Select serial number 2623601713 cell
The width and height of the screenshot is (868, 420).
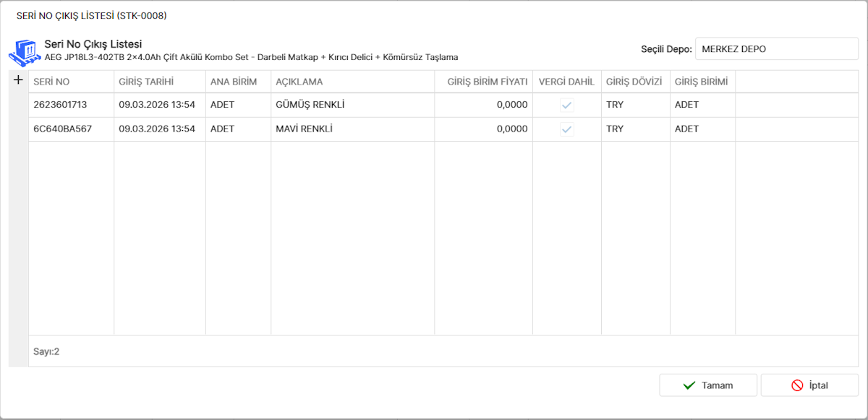71,105
